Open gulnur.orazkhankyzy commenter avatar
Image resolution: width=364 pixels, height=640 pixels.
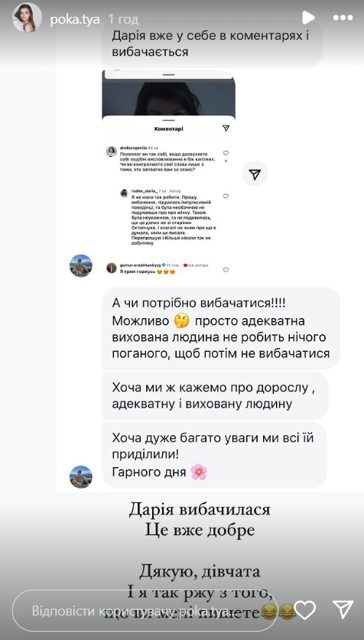(112, 268)
